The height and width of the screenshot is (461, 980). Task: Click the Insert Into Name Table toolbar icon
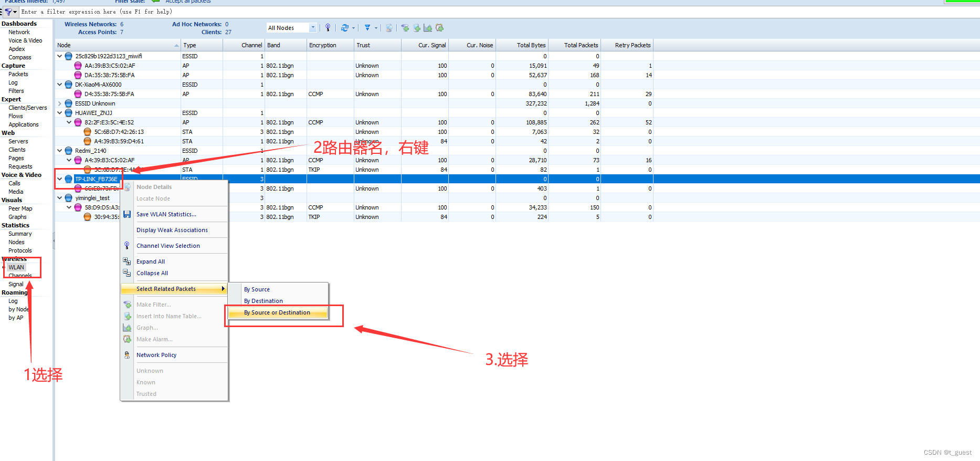click(x=417, y=28)
